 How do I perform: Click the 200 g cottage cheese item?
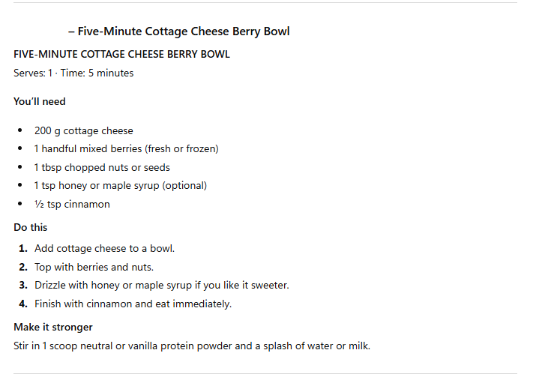pos(83,131)
